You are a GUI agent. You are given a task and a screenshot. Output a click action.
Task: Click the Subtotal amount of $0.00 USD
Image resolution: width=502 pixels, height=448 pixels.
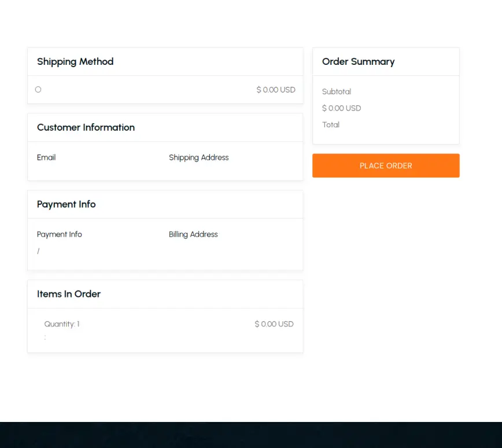[x=341, y=108]
